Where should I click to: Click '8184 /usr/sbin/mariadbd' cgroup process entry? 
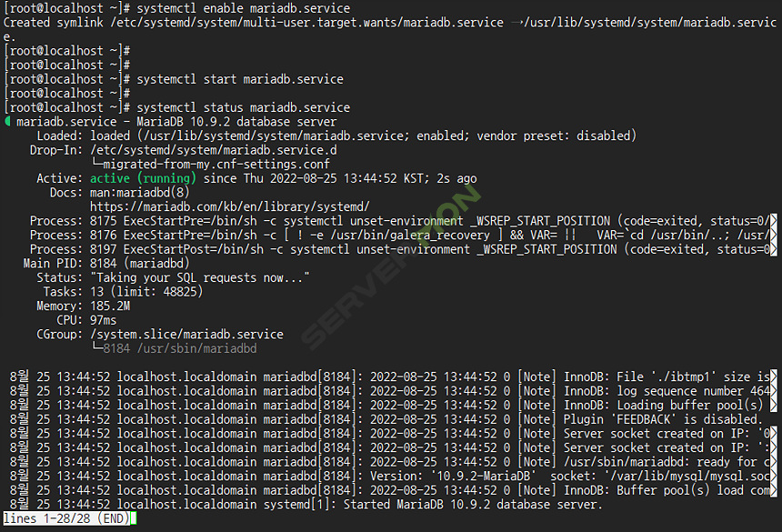click(180, 348)
